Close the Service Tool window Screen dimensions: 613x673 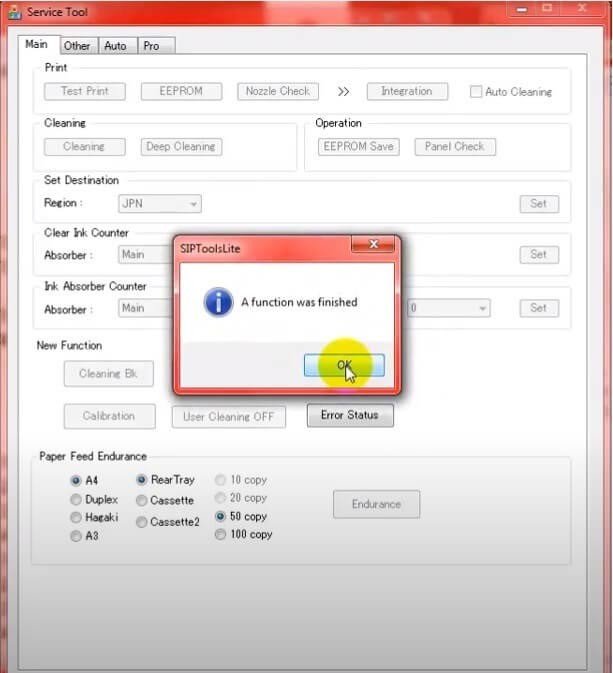pos(582,8)
